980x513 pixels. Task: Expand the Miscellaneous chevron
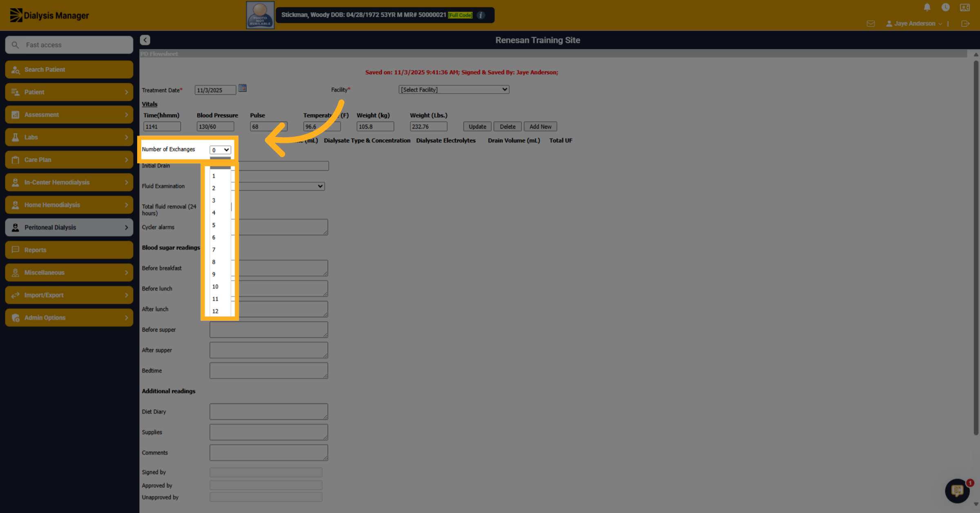126,273
